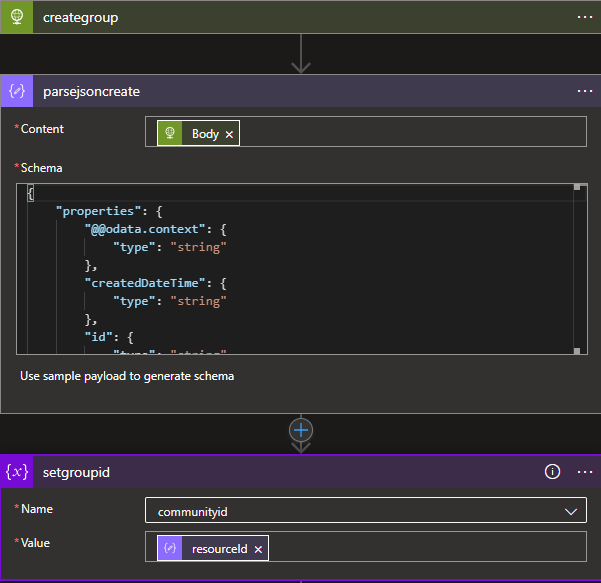Click the plus icon to insert a step
This screenshot has height=583, width=601.
[301, 430]
